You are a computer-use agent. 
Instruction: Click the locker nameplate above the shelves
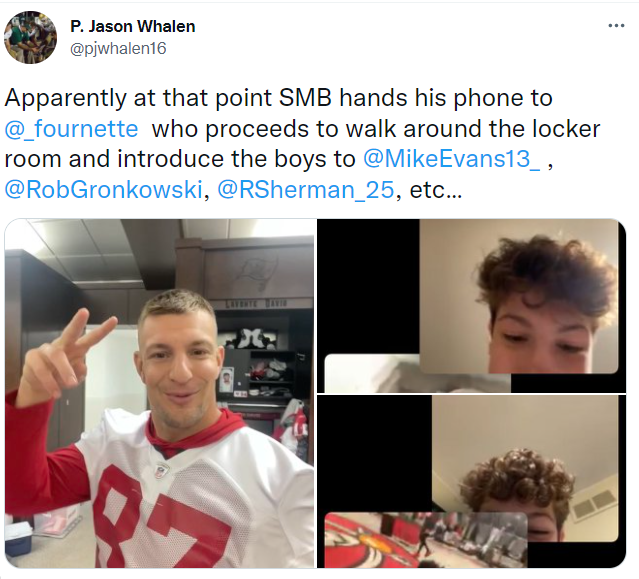click(x=257, y=304)
